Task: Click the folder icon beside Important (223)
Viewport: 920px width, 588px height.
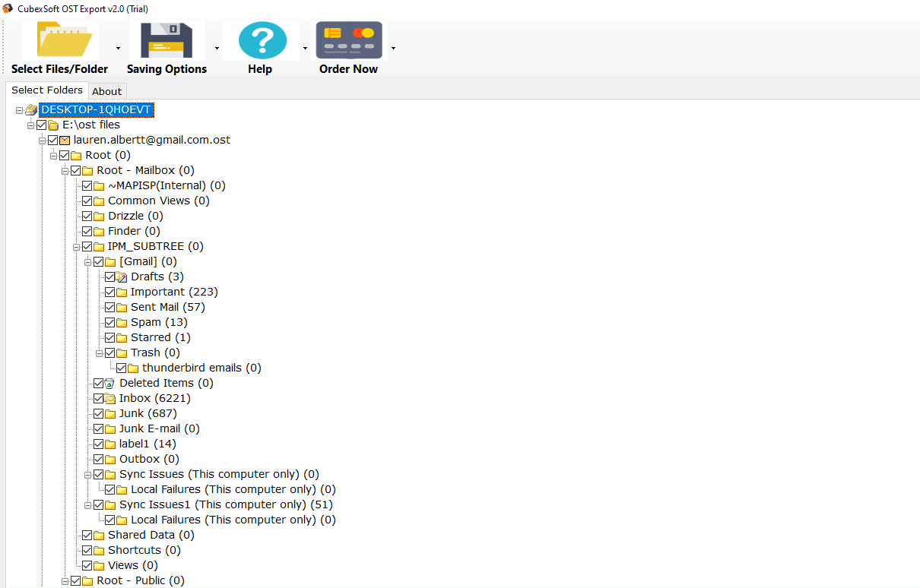Action: 122,292
